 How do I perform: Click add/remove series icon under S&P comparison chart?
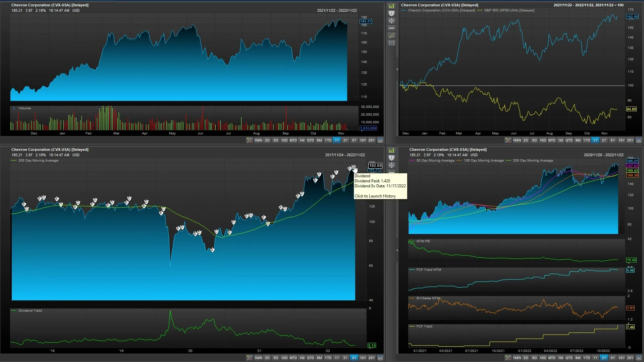click(508, 140)
